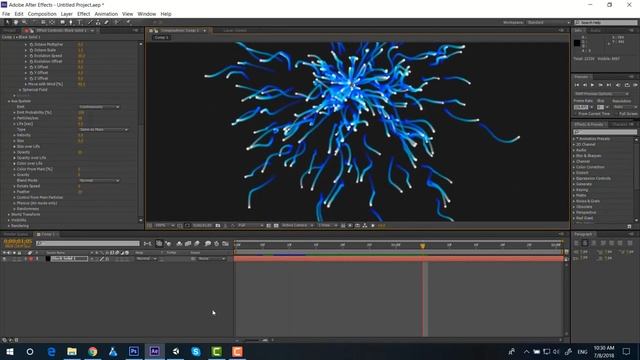Toggle X Offset stopwatch
The image size is (640, 360).
[31, 67]
